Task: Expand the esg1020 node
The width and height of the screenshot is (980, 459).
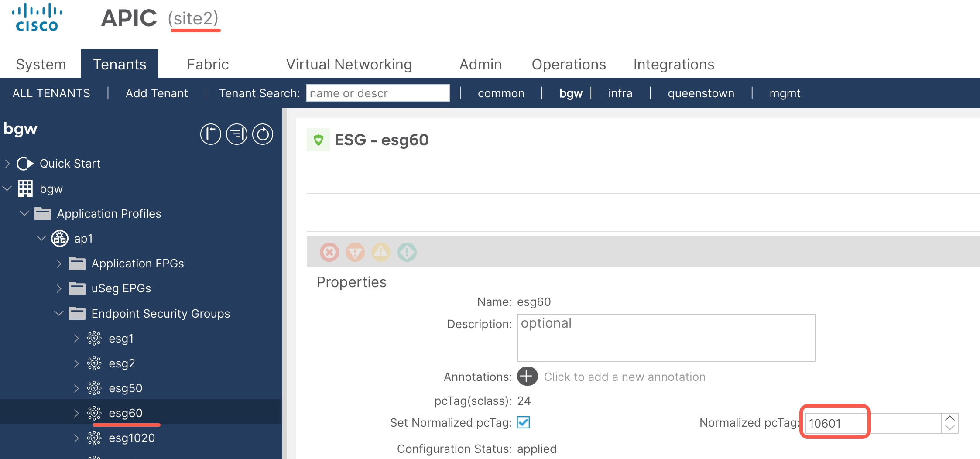Action: [76, 438]
